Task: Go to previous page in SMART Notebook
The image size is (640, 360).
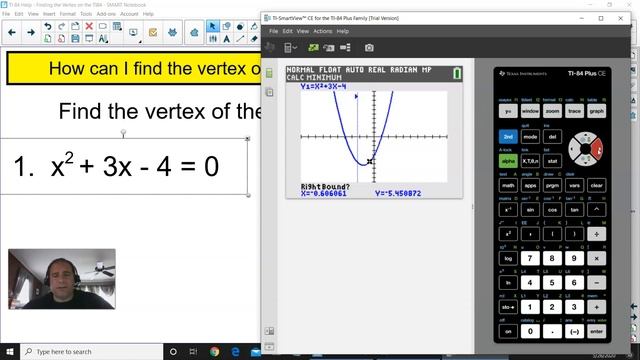Action: 12,32
